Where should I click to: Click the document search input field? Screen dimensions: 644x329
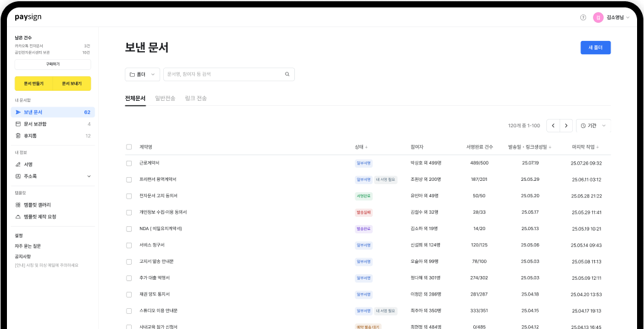224,74
